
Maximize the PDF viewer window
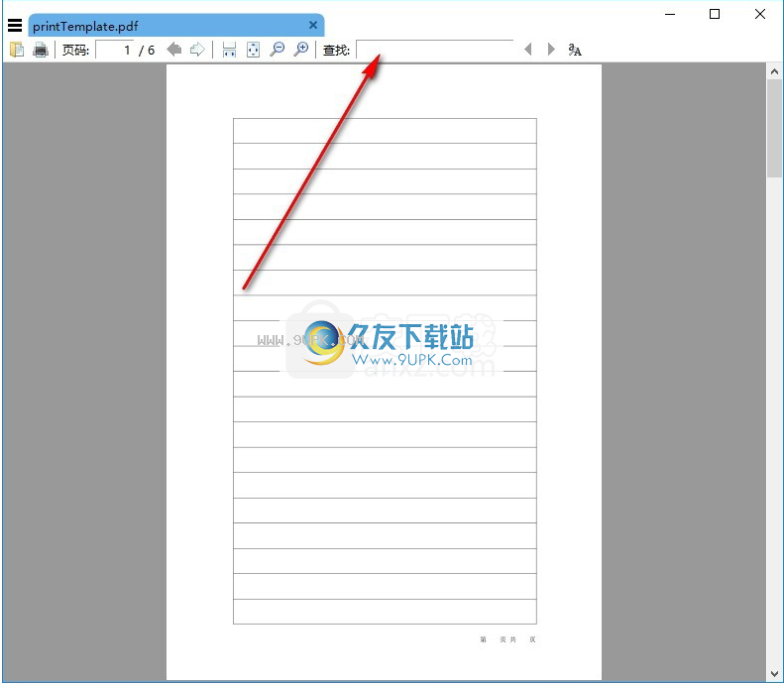click(x=715, y=14)
